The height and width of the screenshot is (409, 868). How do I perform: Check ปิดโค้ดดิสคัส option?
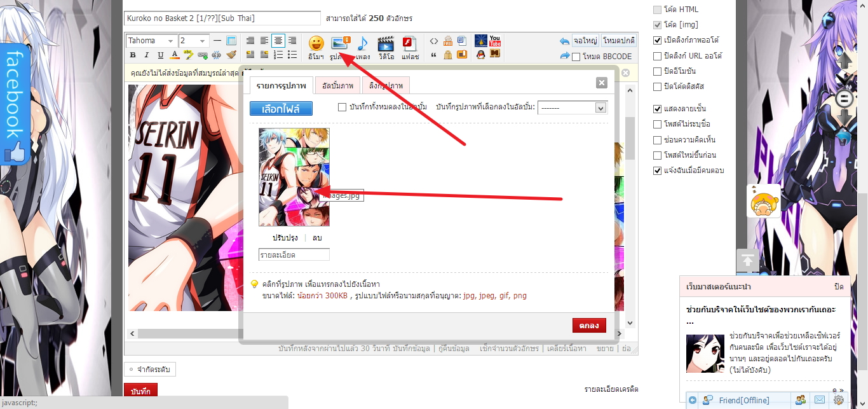[658, 86]
